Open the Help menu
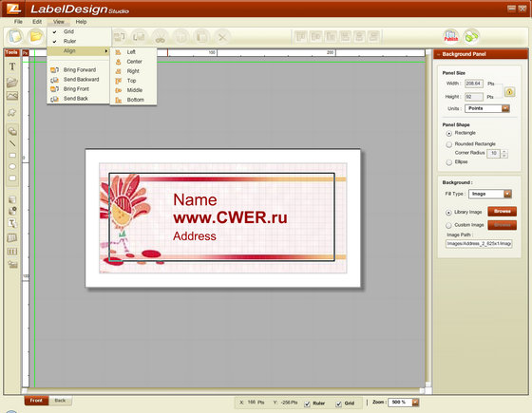 [81, 22]
